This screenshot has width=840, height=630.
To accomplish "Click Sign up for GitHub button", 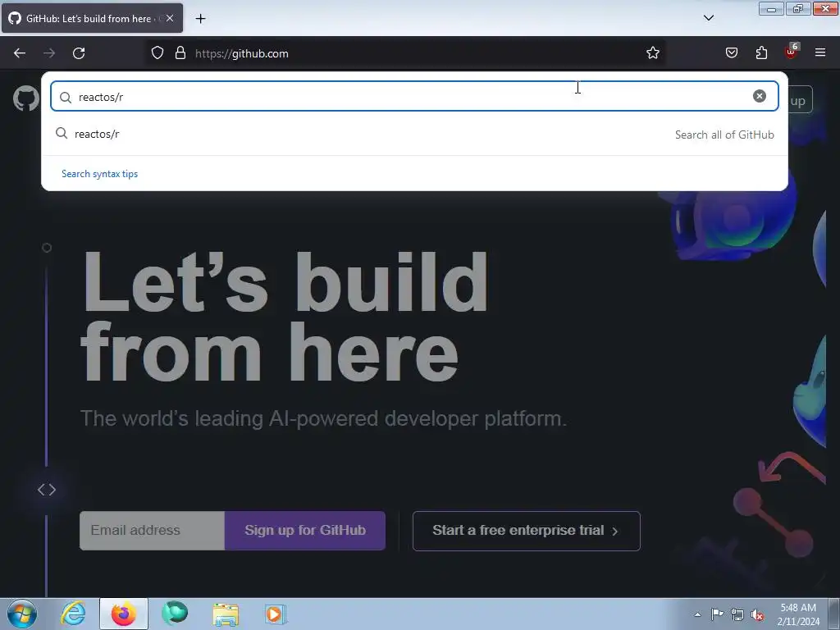I will 305,531.
